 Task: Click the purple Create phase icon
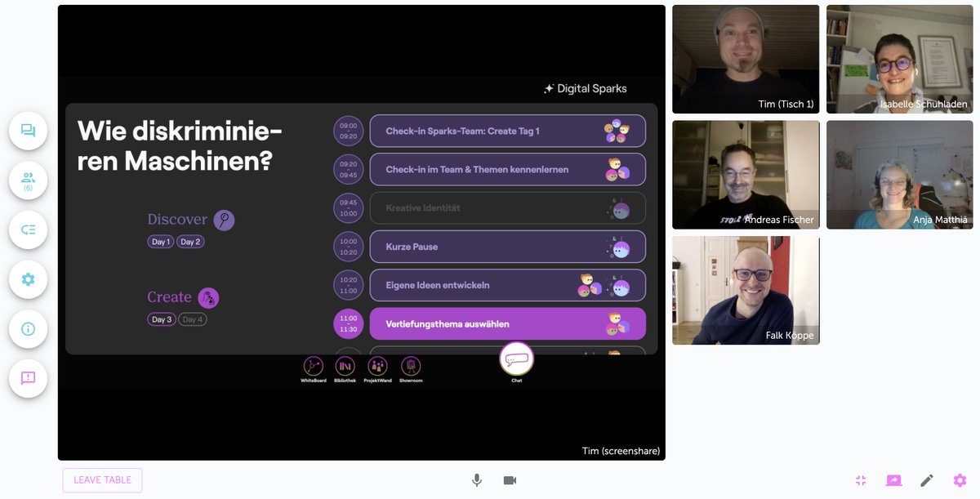(208, 297)
